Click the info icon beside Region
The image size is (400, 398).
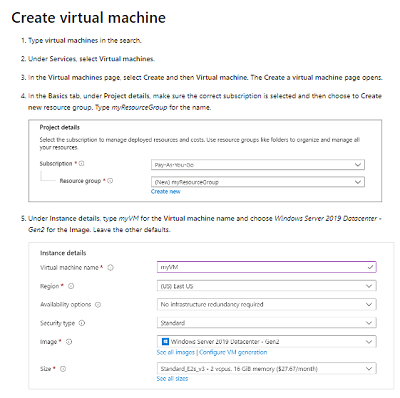click(x=71, y=286)
